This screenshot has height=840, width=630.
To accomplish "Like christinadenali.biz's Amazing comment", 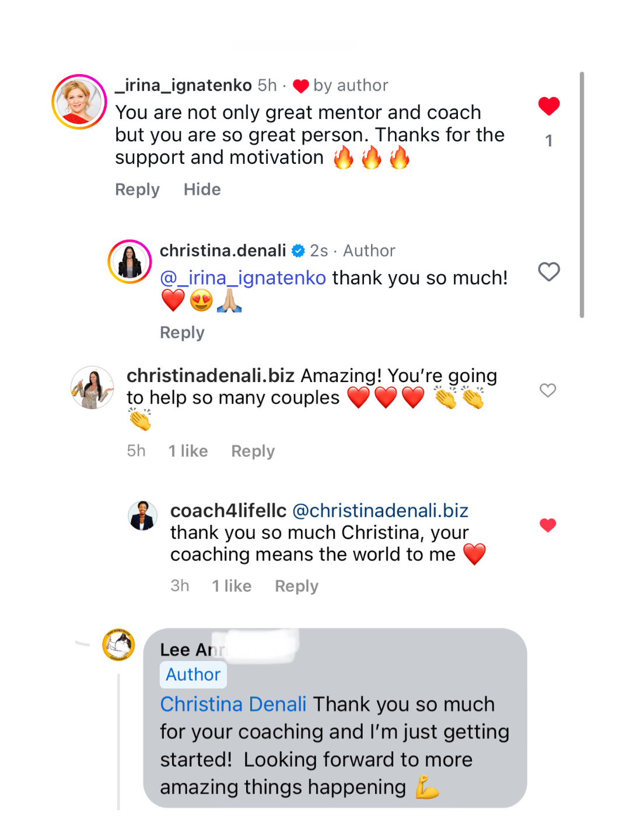I will 547,390.
